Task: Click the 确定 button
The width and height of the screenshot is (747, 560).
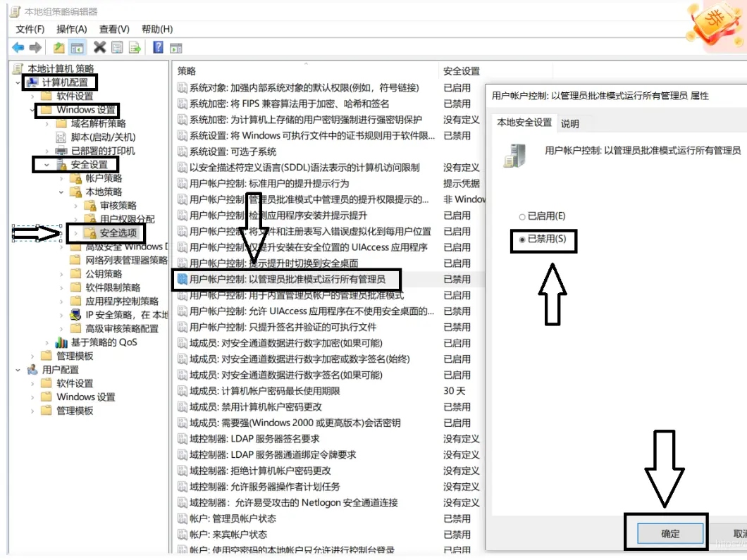Action: click(670, 533)
